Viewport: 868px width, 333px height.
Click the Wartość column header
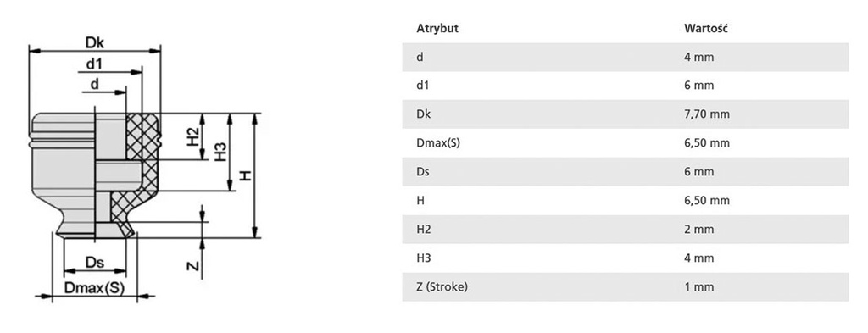click(706, 29)
